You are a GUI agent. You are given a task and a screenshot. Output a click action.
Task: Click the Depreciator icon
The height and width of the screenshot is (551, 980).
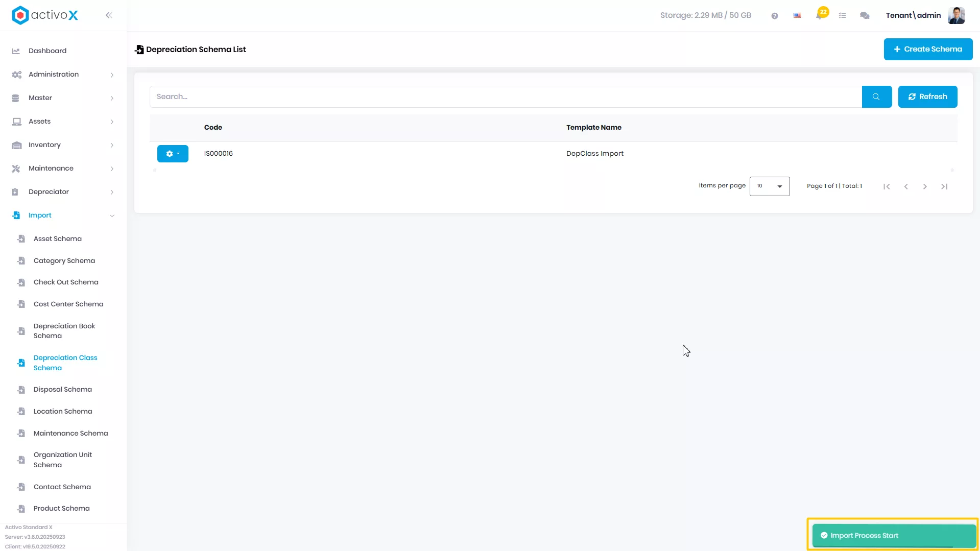click(x=15, y=192)
